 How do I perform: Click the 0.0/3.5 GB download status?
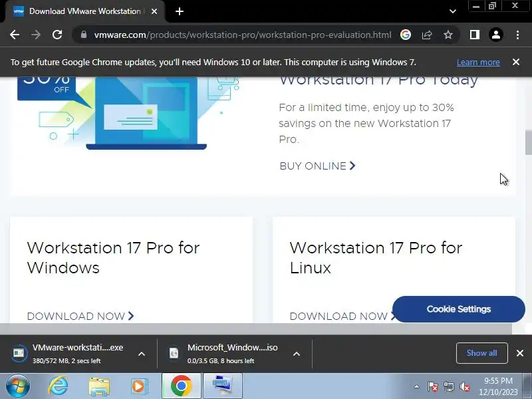(221, 361)
